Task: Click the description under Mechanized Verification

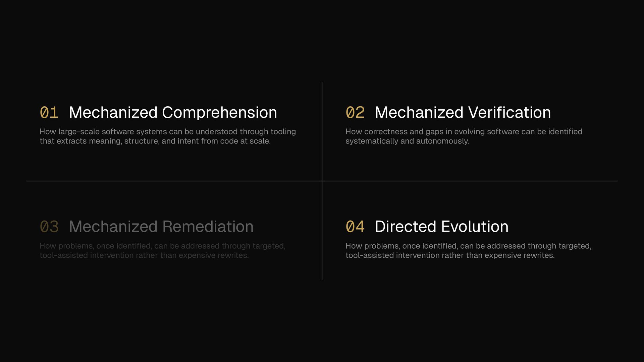Action: [x=464, y=136]
